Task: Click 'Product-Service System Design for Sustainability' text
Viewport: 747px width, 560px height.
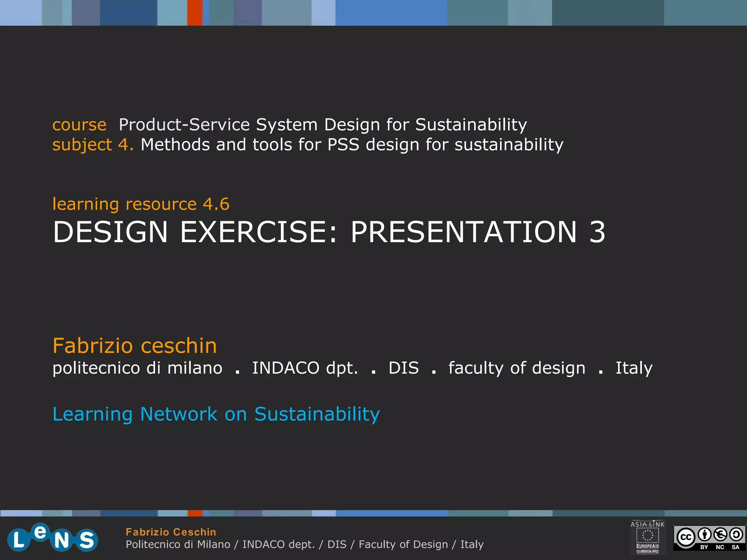Action: pos(322,125)
